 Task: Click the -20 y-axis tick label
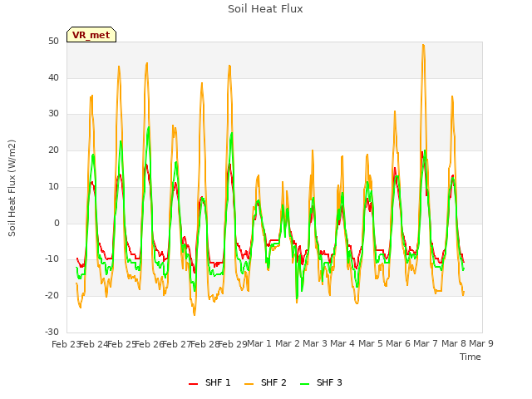(x=52, y=296)
